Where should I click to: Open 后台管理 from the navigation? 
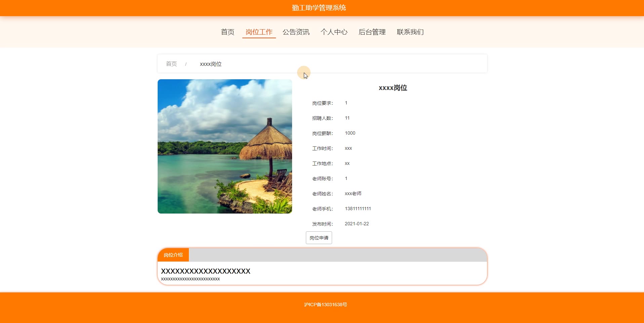pos(372,32)
